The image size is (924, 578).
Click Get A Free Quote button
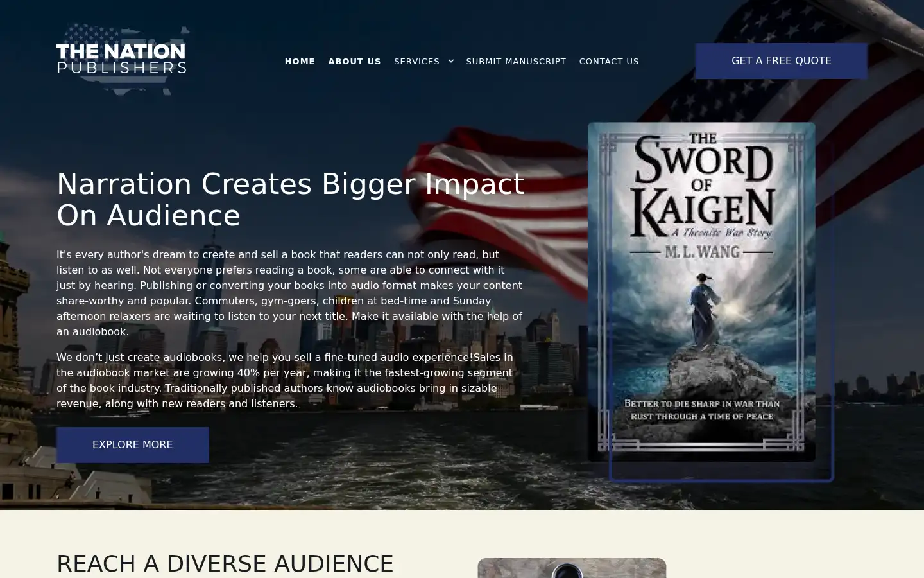pyautogui.click(x=781, y=61)
